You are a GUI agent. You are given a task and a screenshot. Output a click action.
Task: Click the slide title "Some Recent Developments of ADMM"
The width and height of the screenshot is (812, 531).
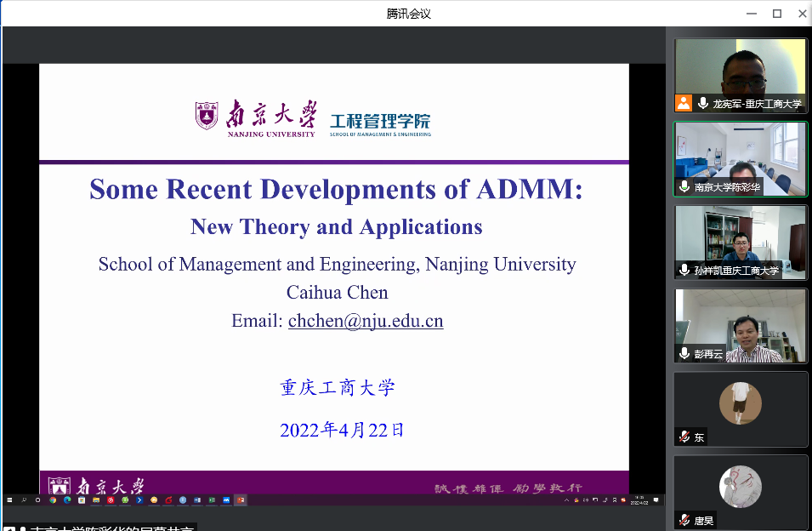336,189
